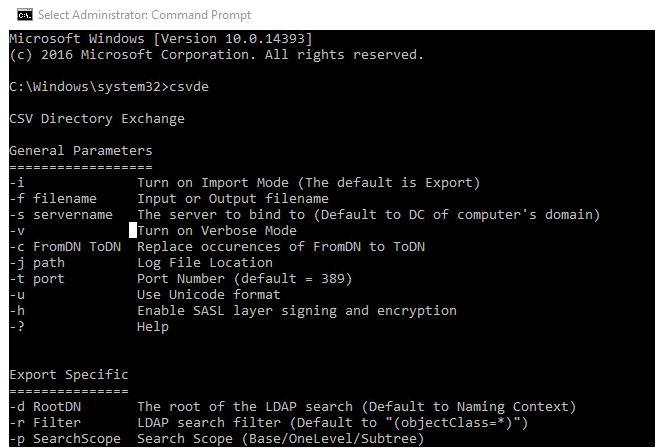The image size is (668, 448).
Task: Click the 'csvde' command text at the prompt
Action: coord(189,86)
